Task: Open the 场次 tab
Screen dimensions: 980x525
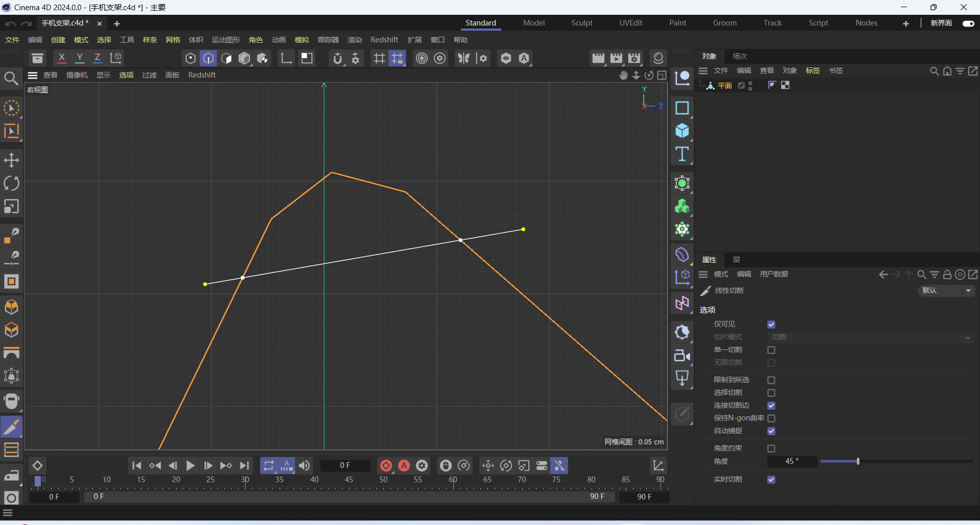Action: [x=740, y=56]
